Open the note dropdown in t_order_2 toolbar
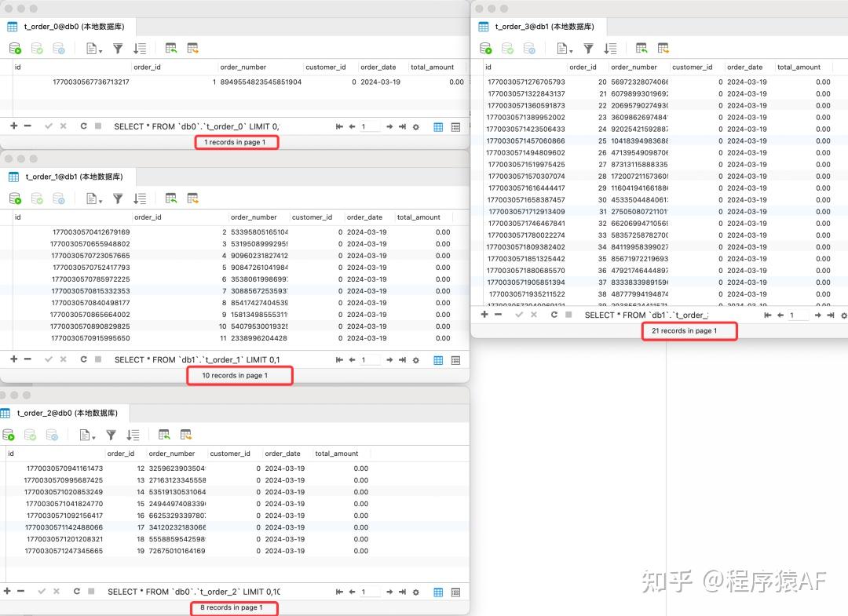Screen dimensions: 848x616 click(x=89, y=434)
